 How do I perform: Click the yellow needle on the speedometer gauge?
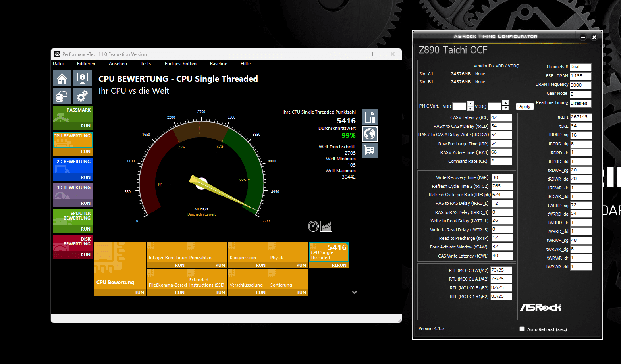[222, 193]
